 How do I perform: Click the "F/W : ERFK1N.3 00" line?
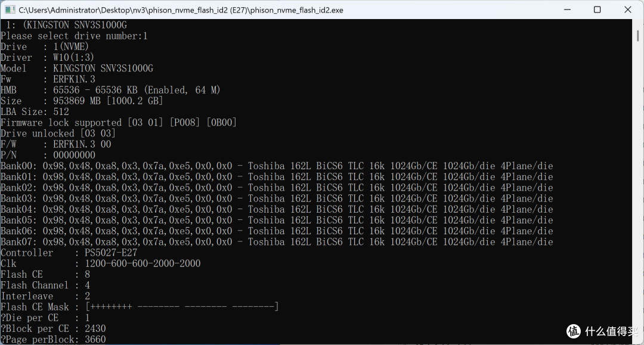click(56, 144)
